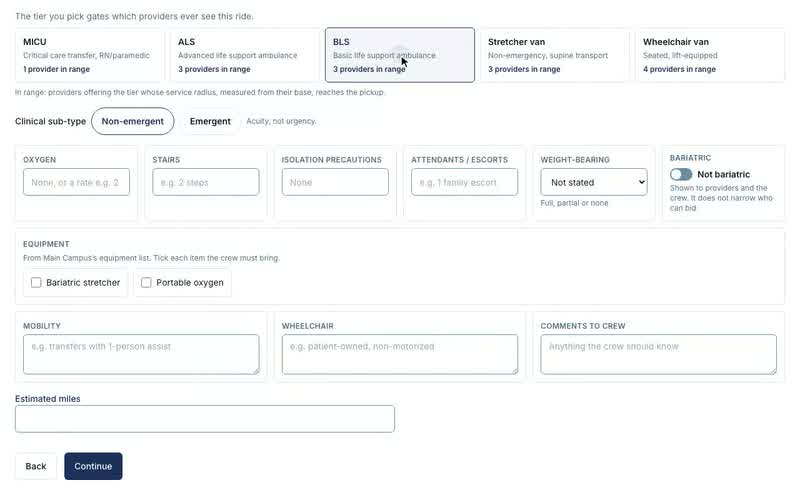
Task: Click the Estimated miles field
Action: 205,419
